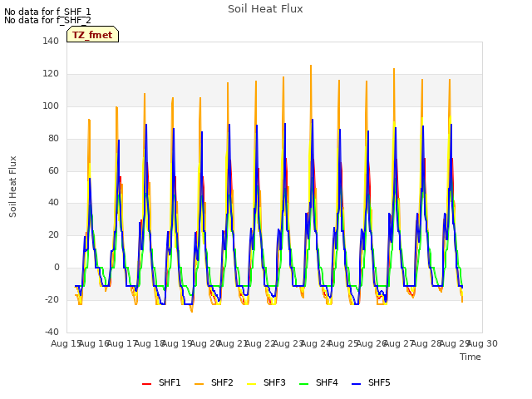
Task: Click the SHF3 yellow legend swatch
Action: coord(251,384)
